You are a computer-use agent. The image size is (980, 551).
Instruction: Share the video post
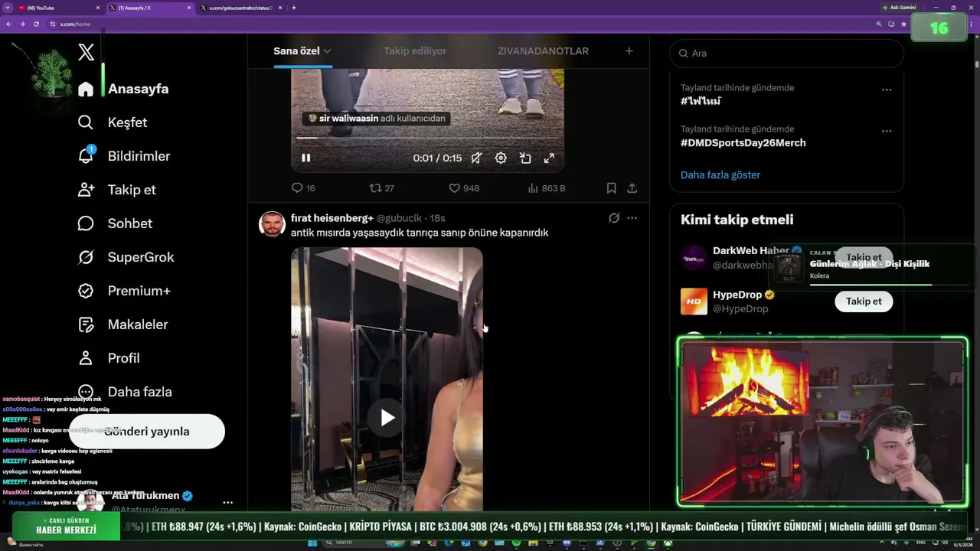pyautogui.click(x=632, y=188)
